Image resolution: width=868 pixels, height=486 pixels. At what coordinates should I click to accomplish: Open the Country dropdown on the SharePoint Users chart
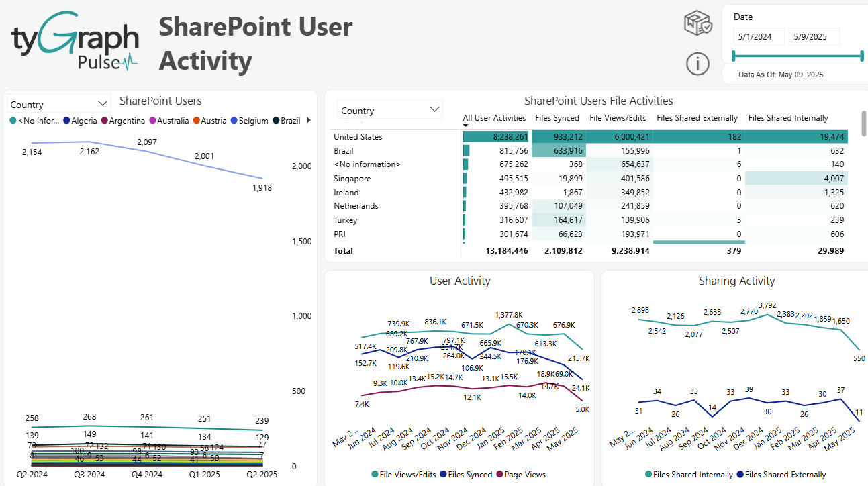(x=58, y=103)
